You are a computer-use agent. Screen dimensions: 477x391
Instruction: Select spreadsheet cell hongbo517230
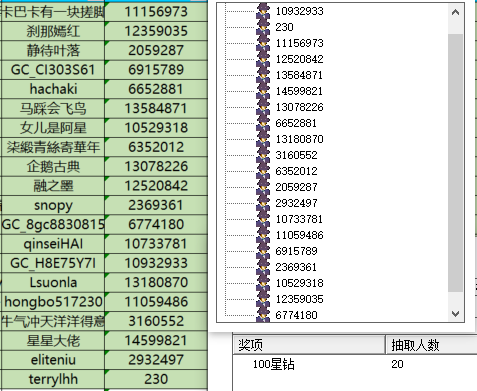[53, 302]
